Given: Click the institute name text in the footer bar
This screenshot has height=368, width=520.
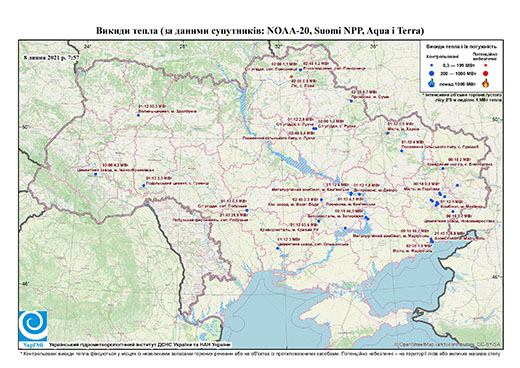Looking at the screenshot, I should click(x=140, y=344).
